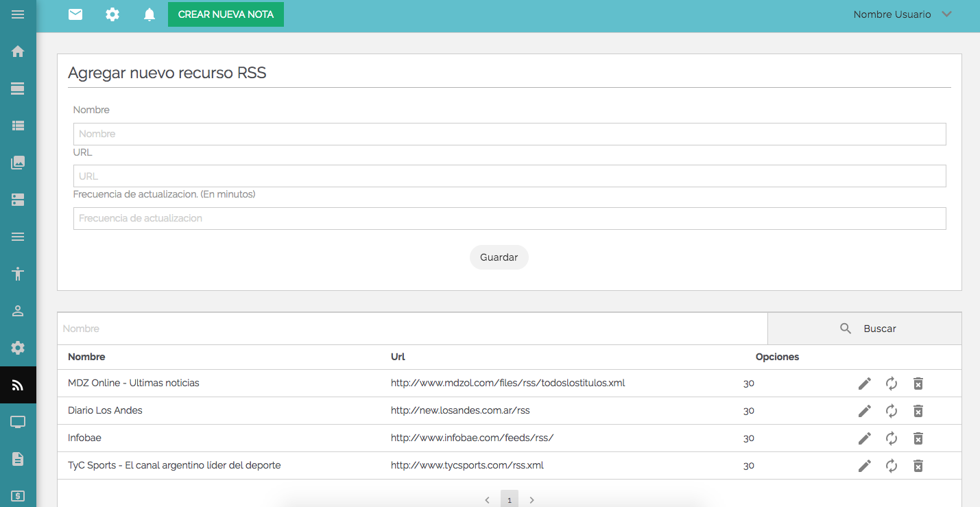Image resolution: width=980 pixels, height=507 pixels.
Task: Focus the URL input field
Action: tap(510, 176)
